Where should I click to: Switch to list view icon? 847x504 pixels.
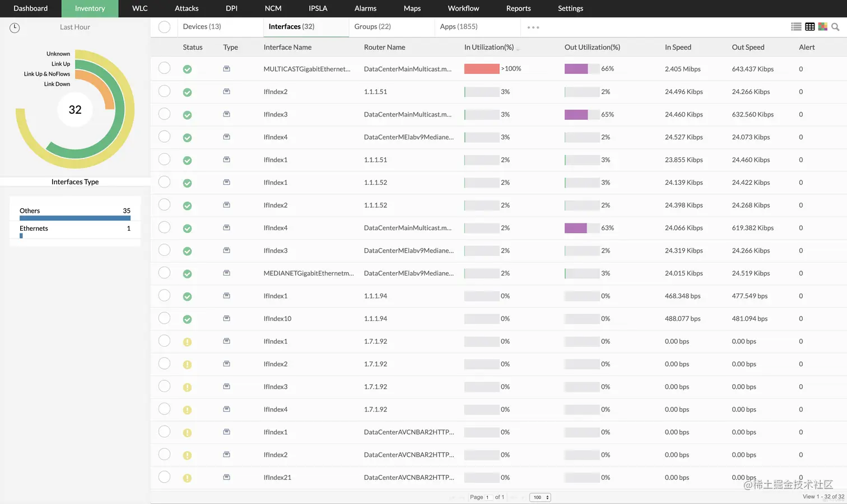[796, 27]
